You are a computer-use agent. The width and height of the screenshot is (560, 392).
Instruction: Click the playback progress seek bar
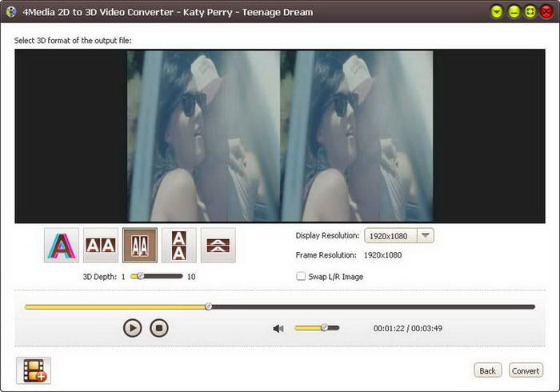click(x=280, y=306)
